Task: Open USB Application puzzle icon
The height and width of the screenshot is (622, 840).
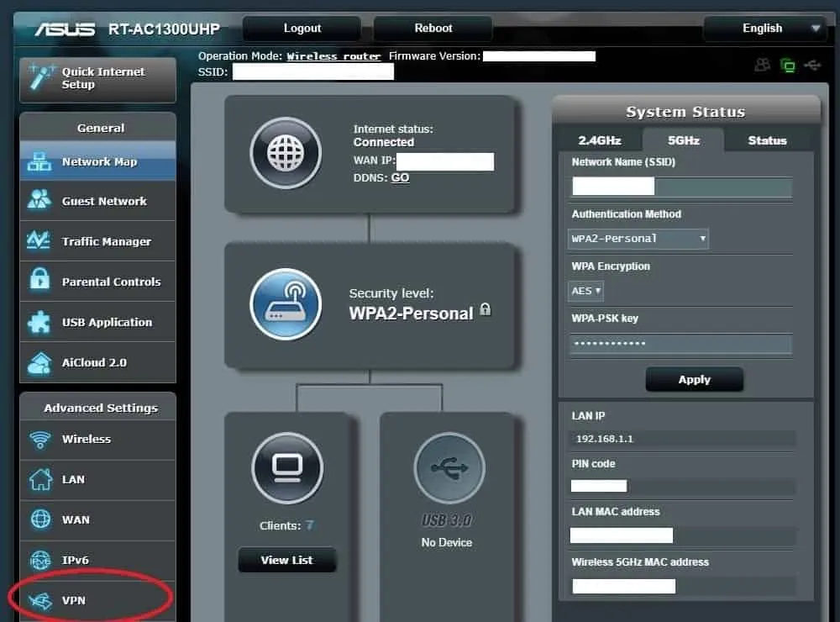Action: click(x=39, y=322)
